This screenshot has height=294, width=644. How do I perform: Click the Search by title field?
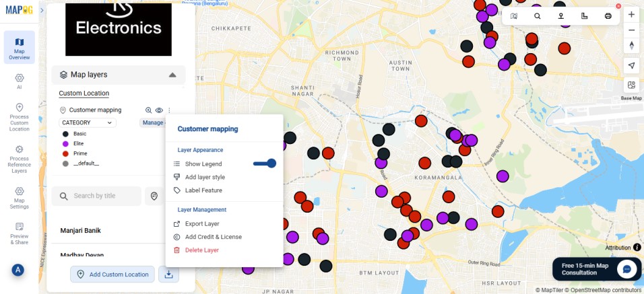(x=96, y=196)
